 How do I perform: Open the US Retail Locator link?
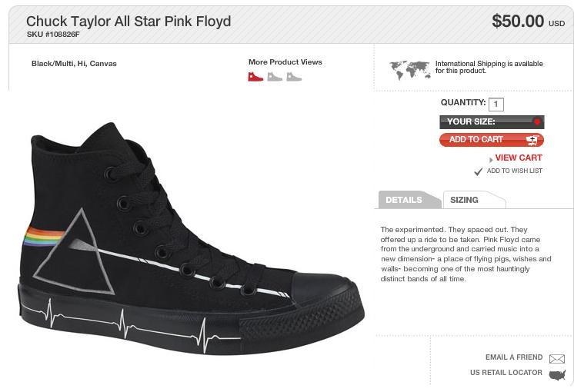click(x=506, y=373)
